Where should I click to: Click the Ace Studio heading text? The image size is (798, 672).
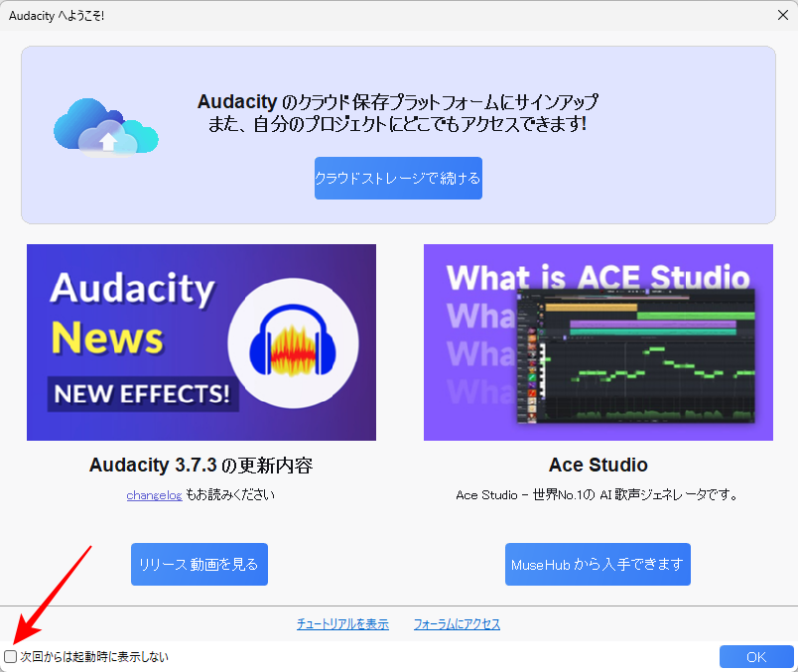[x=598, y=465]
